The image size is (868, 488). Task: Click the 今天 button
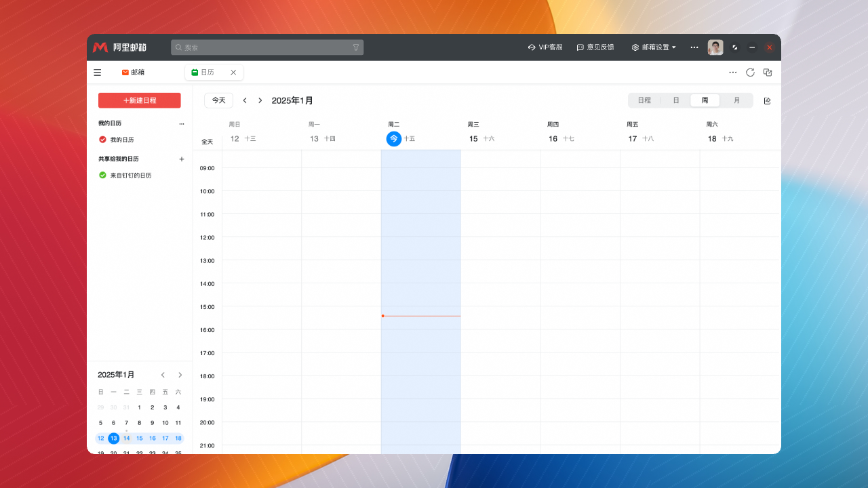click(218, 100)
